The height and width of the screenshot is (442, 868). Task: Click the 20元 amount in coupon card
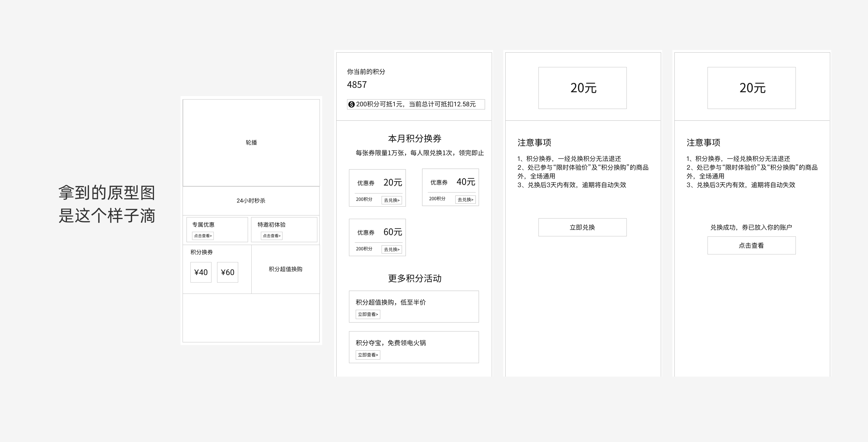(x=392, y=183)
